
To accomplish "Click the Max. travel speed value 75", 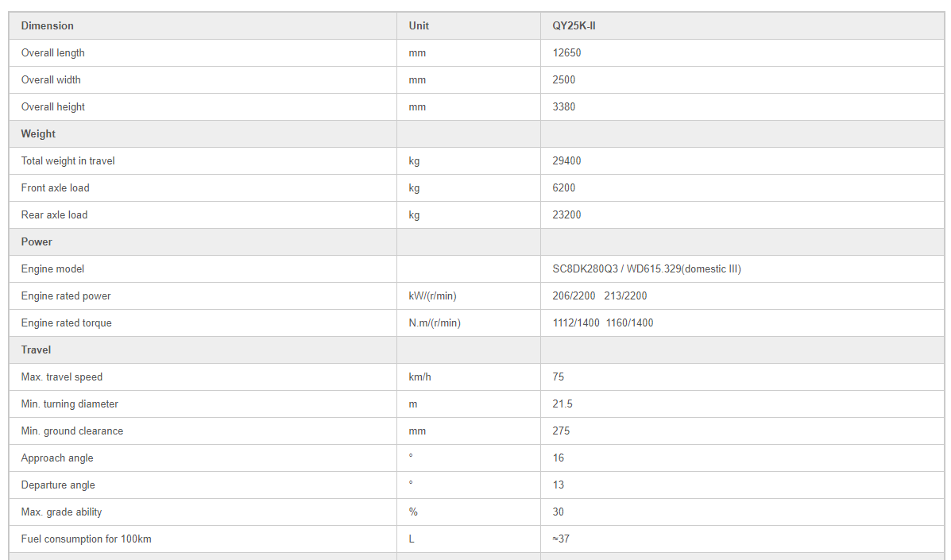I will pos(558,377).
